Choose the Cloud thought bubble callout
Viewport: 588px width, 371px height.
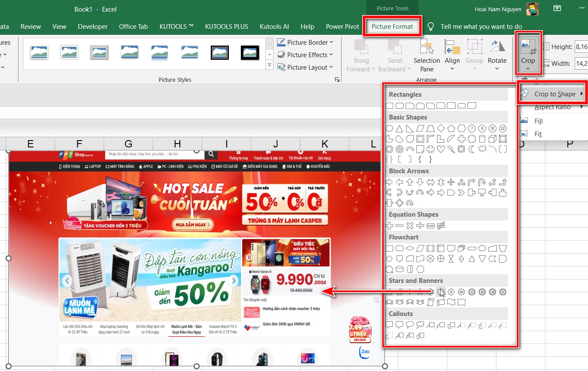420,325
